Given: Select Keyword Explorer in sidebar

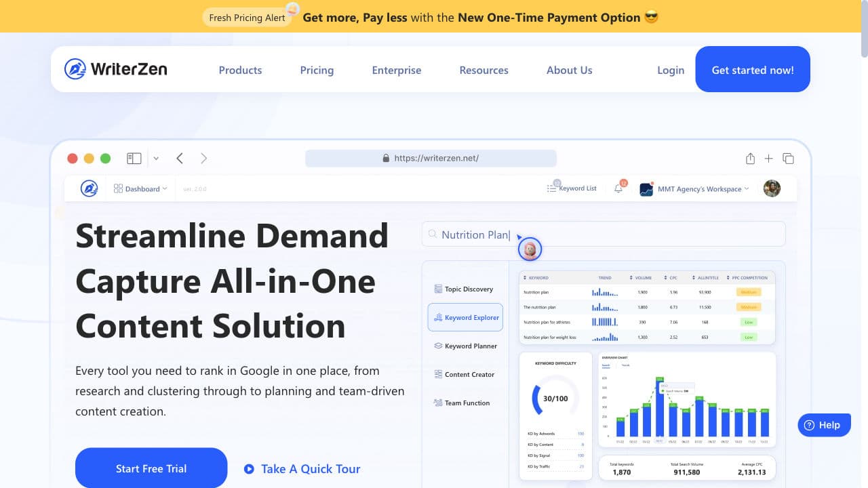Looking at the screenshot, I should [x=465, y=317].
